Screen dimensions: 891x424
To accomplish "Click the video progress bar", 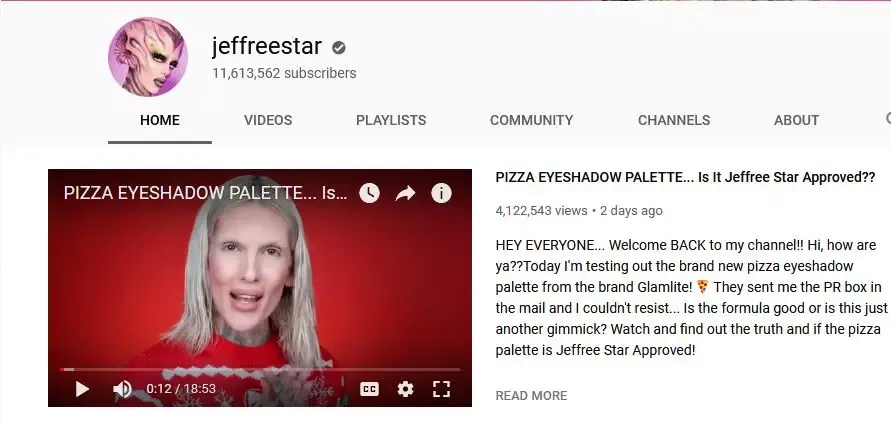I will tap(260, 369).
